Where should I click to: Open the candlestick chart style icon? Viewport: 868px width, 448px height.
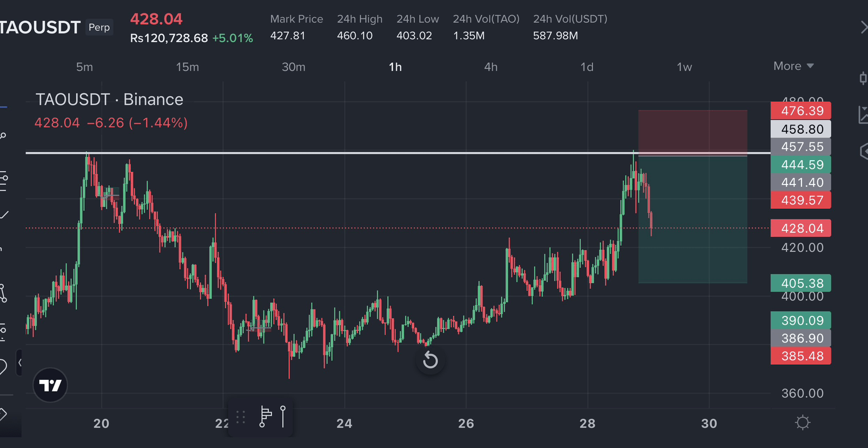point(863,78)
